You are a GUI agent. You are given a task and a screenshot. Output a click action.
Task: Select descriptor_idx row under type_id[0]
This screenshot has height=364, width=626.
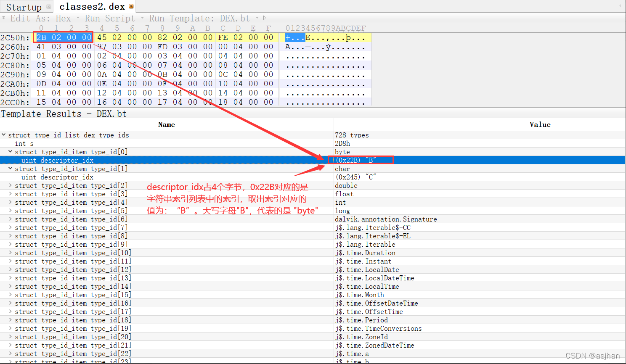pyautogui.click(x=313, y=160)
